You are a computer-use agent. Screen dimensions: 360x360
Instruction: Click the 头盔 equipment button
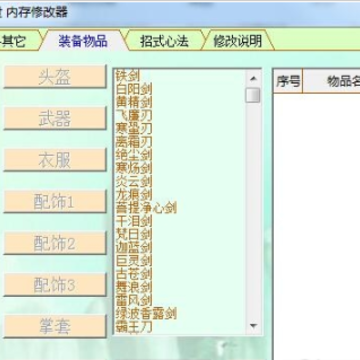(55, 77)
